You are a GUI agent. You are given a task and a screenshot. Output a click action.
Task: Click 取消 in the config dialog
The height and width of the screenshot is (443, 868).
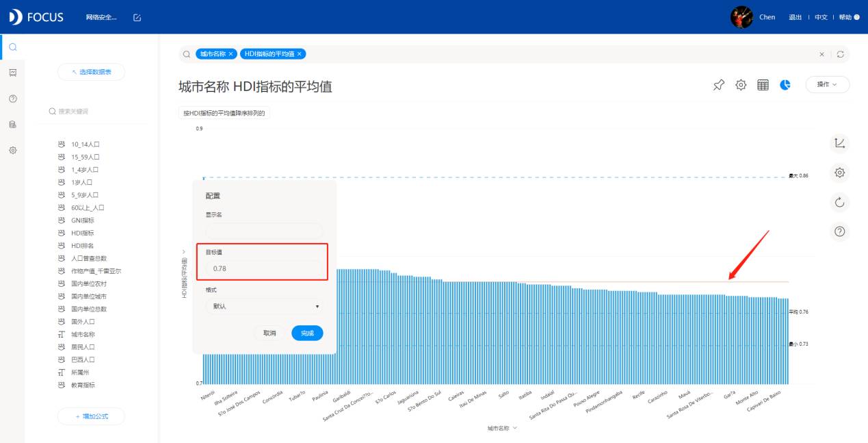pyautogui.click(x=269, y=333)
